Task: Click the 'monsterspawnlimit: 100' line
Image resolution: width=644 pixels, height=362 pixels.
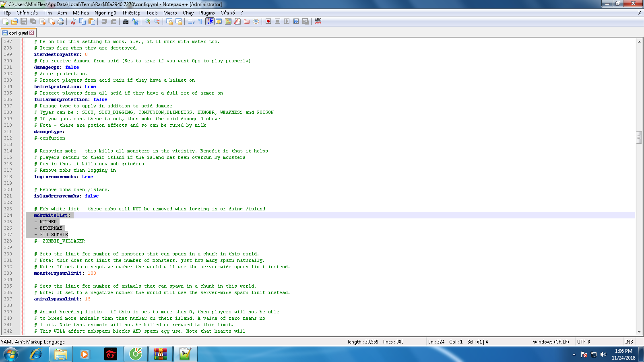Action: (65, 273)
